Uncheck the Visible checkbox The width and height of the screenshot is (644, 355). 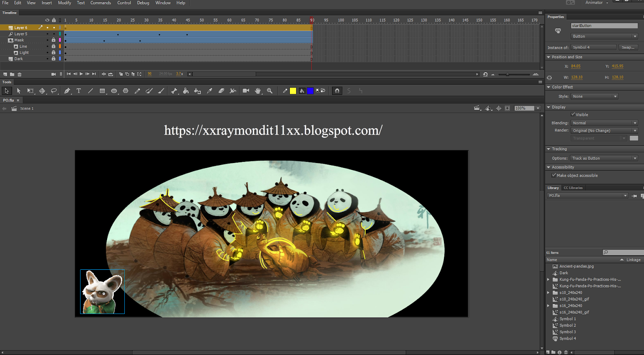573,114
